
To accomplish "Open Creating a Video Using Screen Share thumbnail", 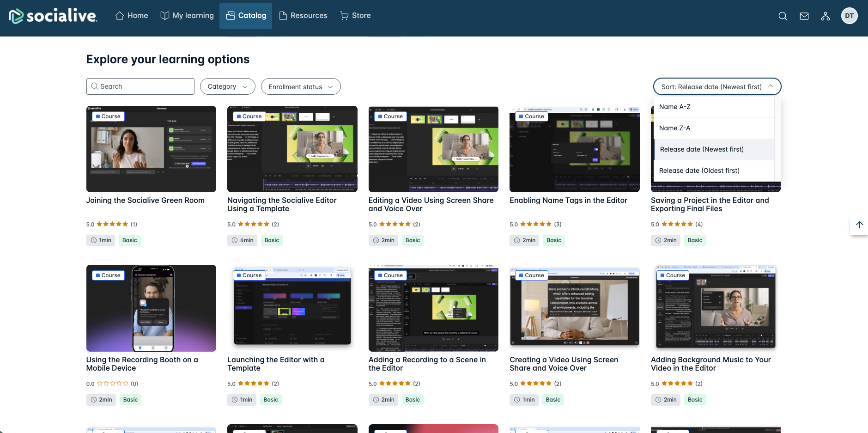I will (575, 308).
